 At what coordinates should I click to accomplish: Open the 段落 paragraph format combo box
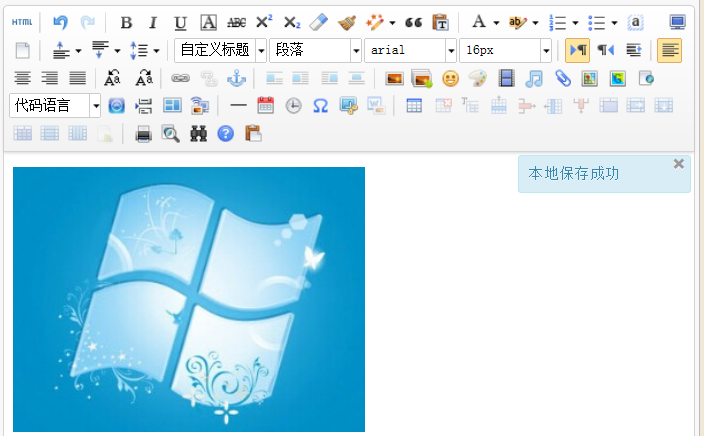(x=315, y=50)
